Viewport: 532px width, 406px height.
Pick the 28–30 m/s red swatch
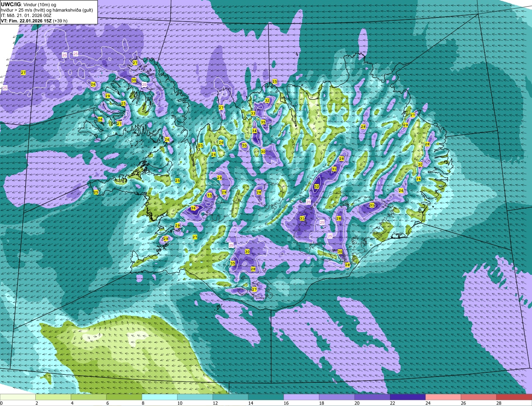pyautogui.click(x=514, y=397)
